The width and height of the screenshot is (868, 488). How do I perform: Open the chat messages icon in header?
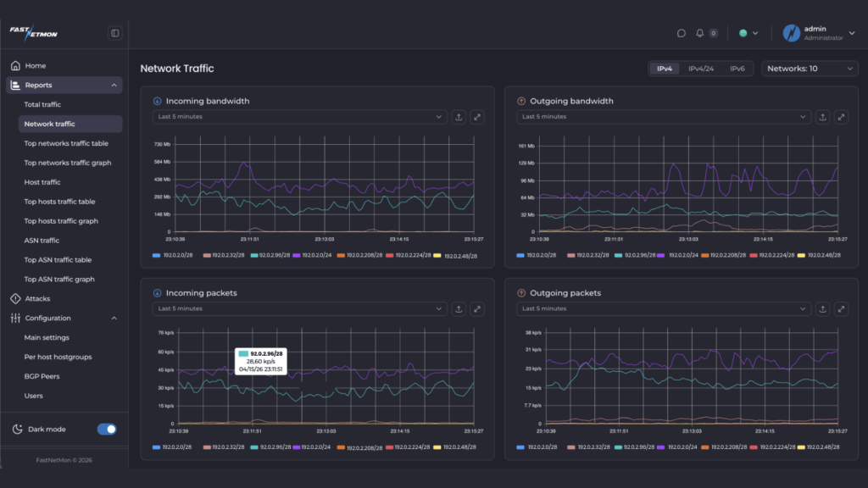tap(681, 33)
